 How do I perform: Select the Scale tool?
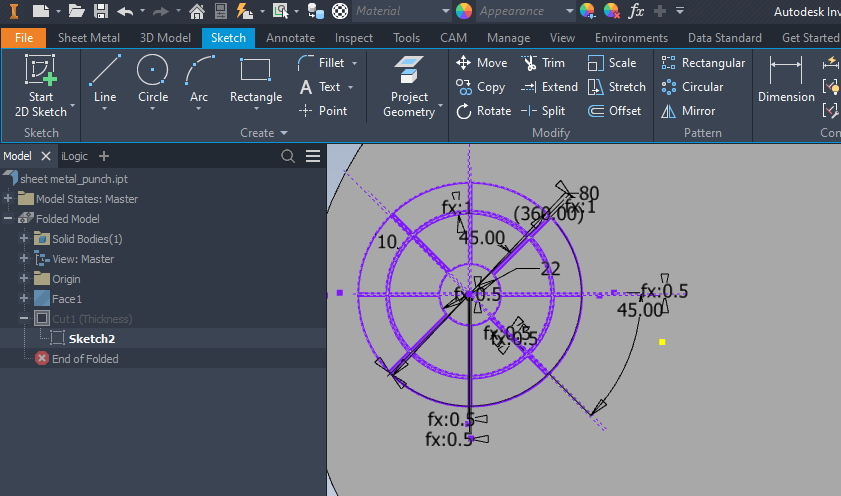(612, 63)
